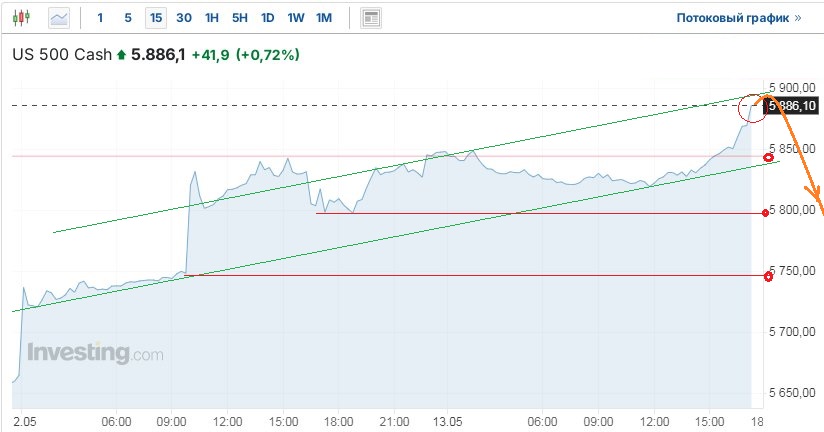This screenshot has height=432, width=824.
Task: Open the Потоковый график link
Action: click(739, 18)
